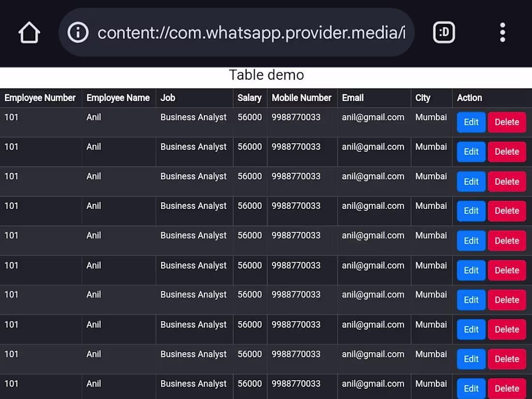Open the tab switcher button
The width and height of the screenshot is (532, 399).
[x=444, y=33]
